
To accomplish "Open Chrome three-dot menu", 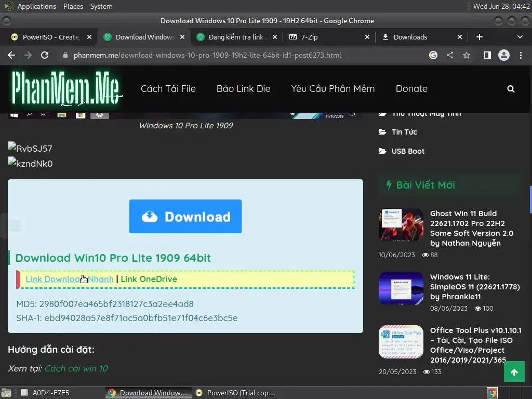I will click(x=521, y=55).
